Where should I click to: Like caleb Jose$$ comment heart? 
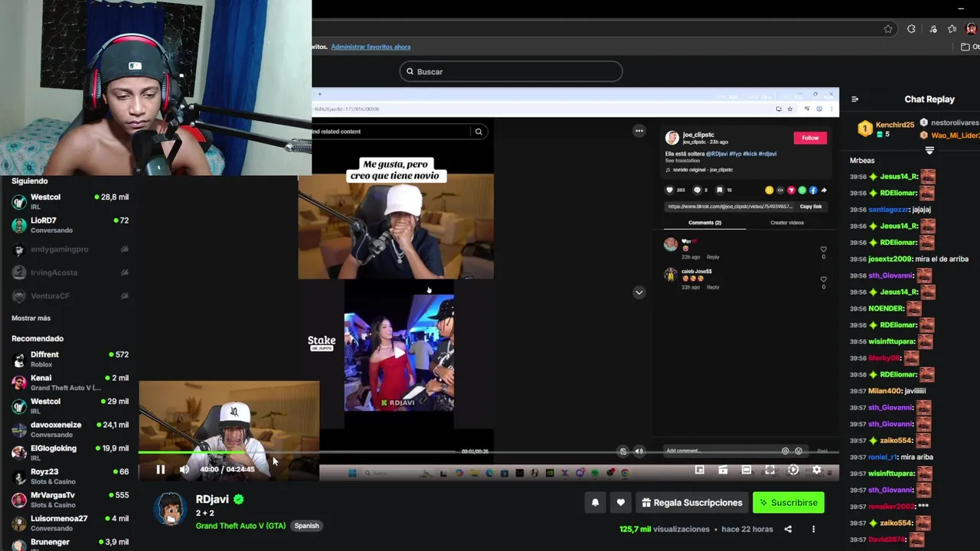(x=824, y=279)
